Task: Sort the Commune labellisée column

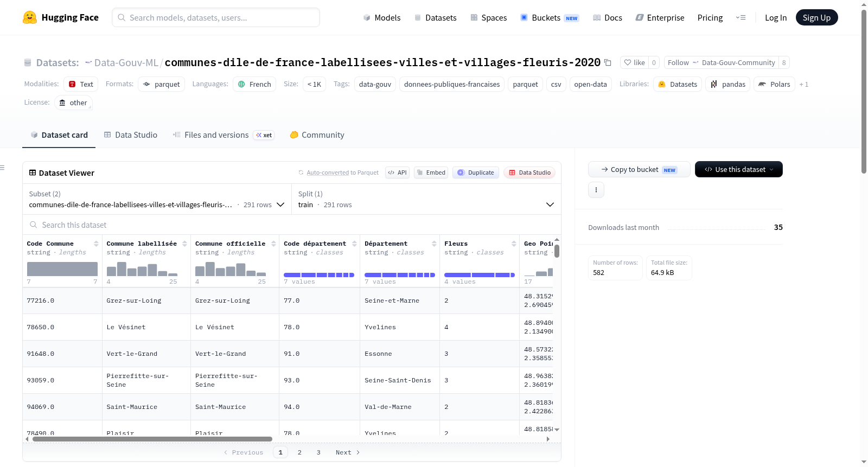Action: tap(184, 244)
